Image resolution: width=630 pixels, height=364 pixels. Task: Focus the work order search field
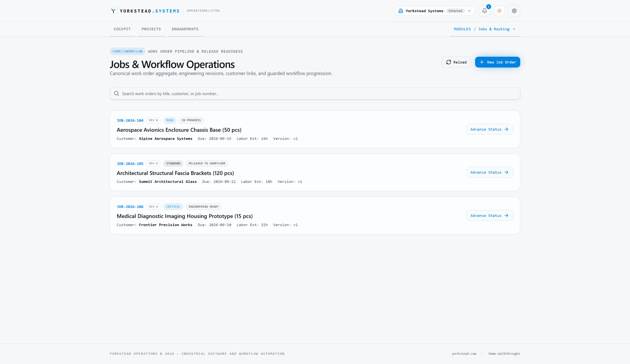pyautogui.click(x=315, y=94)
